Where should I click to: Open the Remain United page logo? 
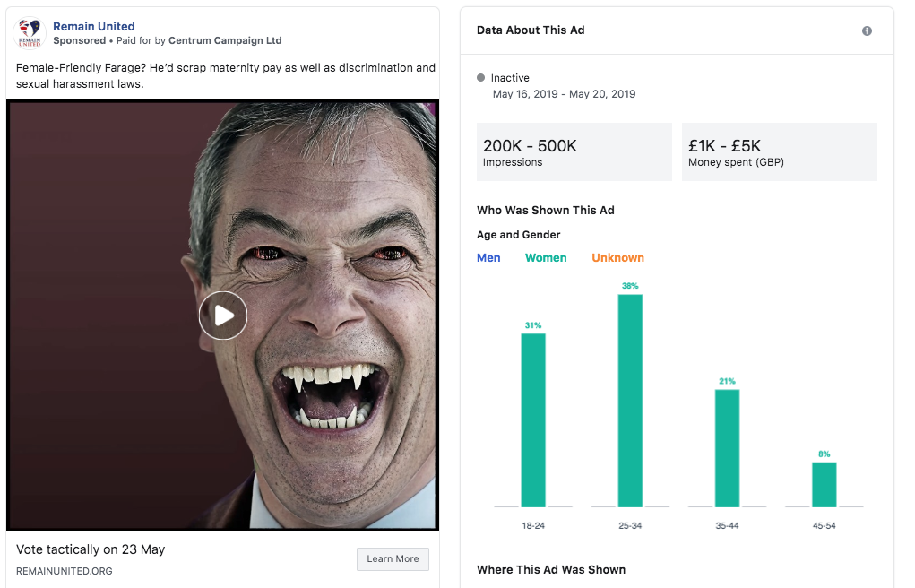[30, 33]
